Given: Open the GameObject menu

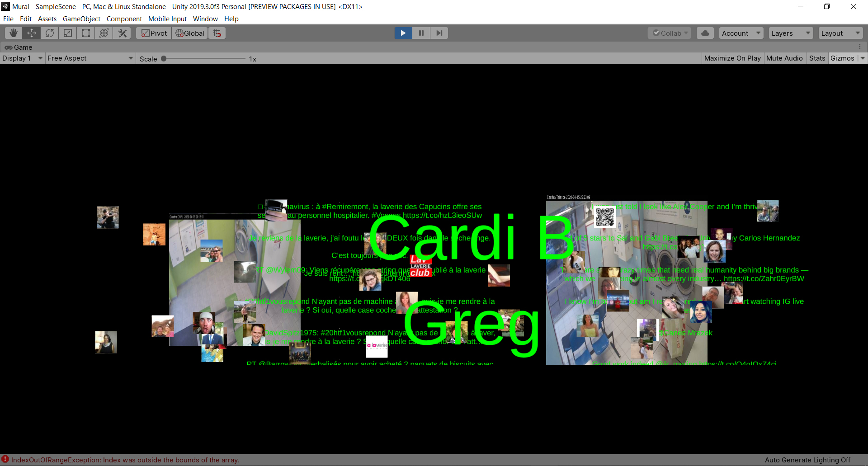Looking at the screenshot, I should pyautogui.click(x=81, y=19).
